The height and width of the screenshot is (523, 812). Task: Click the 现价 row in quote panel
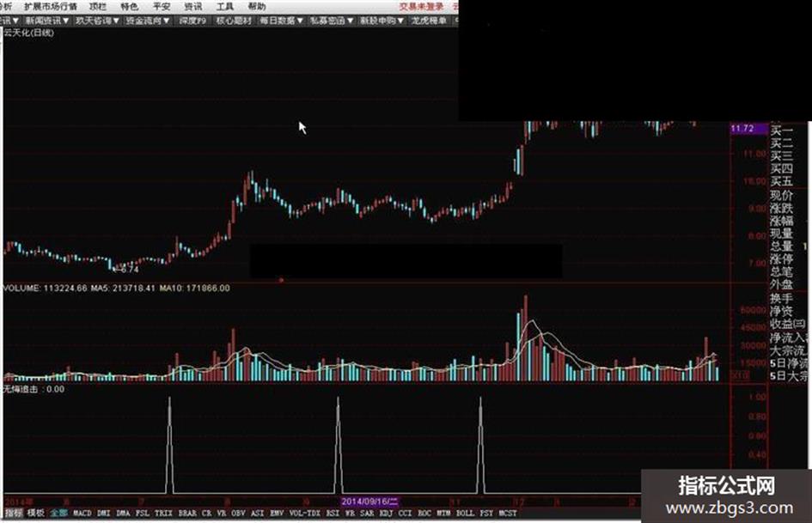pyautogui.click(x=781, y=195)
